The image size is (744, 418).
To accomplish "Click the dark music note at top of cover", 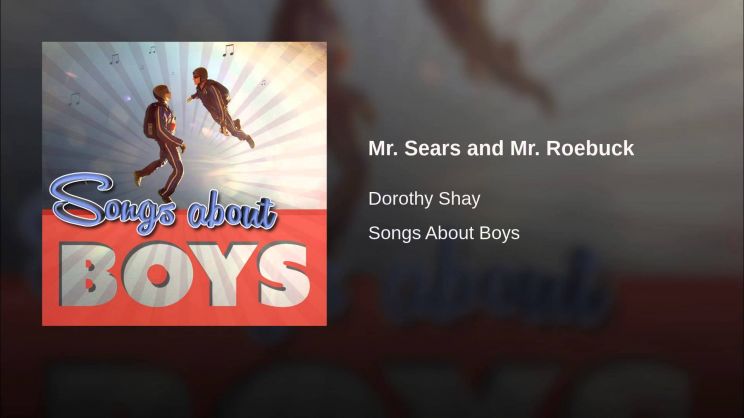I will (228, 50).
